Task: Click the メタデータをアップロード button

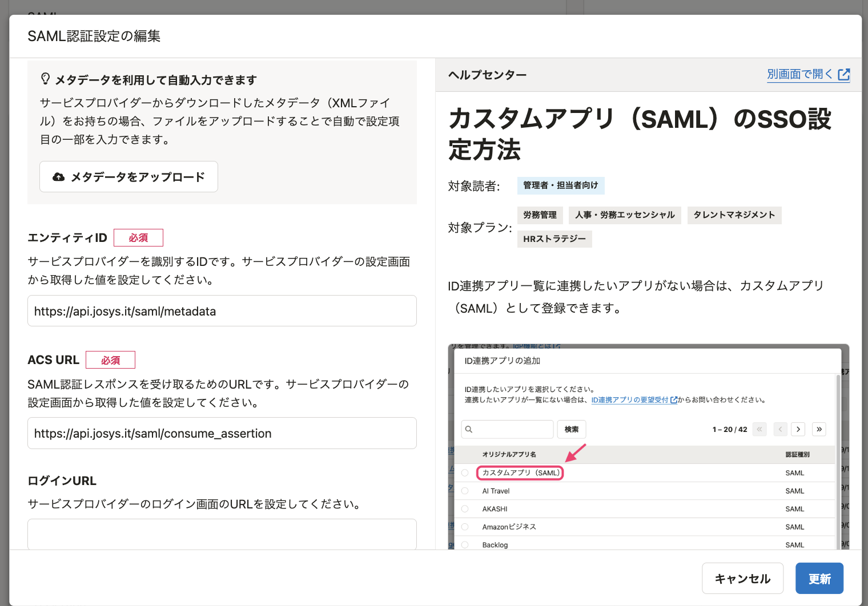Action: click(128, 177)
